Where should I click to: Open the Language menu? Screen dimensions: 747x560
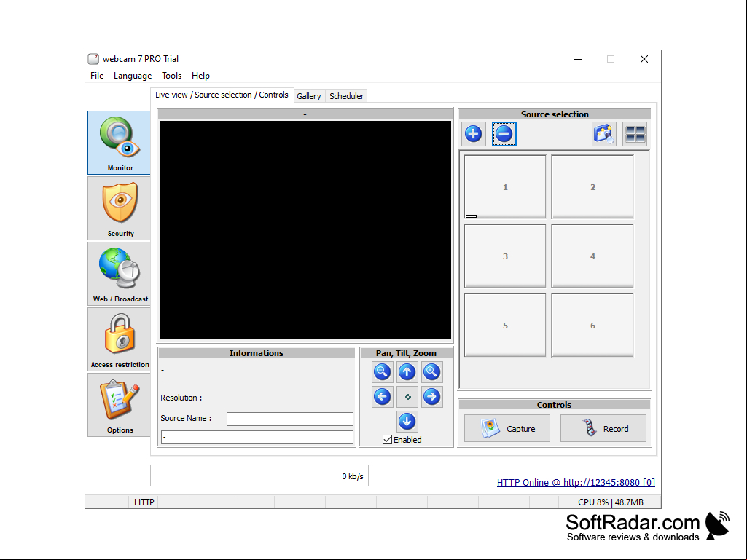coord(133,76)
